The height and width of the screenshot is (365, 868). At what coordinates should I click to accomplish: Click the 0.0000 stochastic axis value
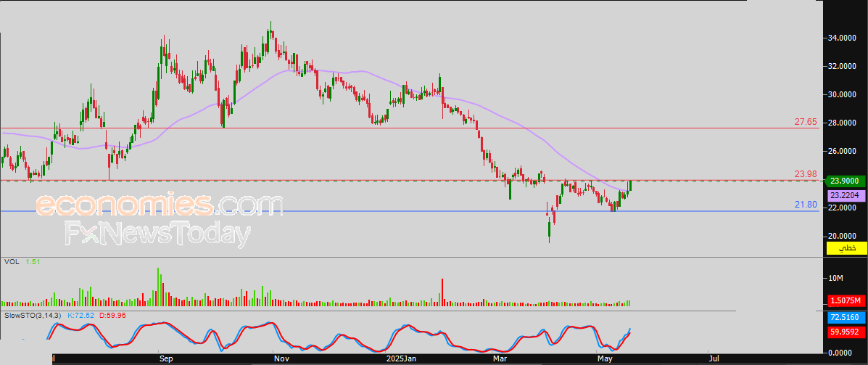pyautogui.click(x=840, y=353)
